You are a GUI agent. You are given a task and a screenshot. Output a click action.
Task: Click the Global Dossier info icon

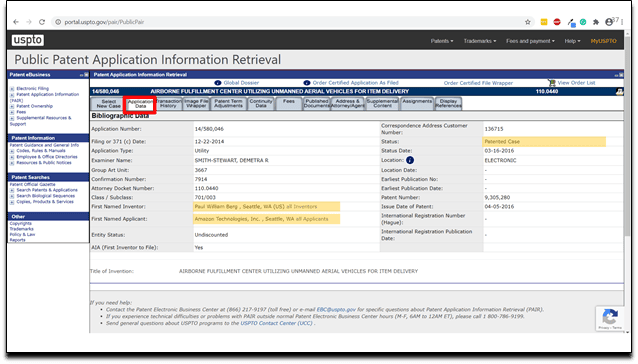coord(218,83)
